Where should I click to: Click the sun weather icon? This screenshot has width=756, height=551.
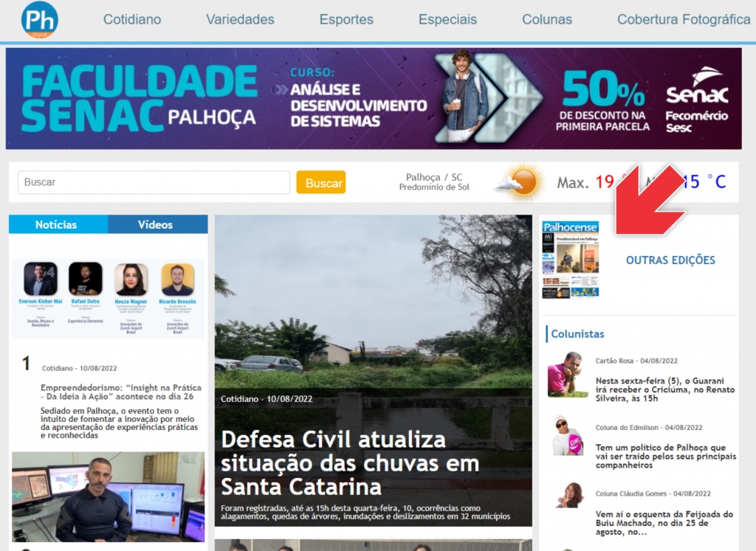tap(520, 183)
